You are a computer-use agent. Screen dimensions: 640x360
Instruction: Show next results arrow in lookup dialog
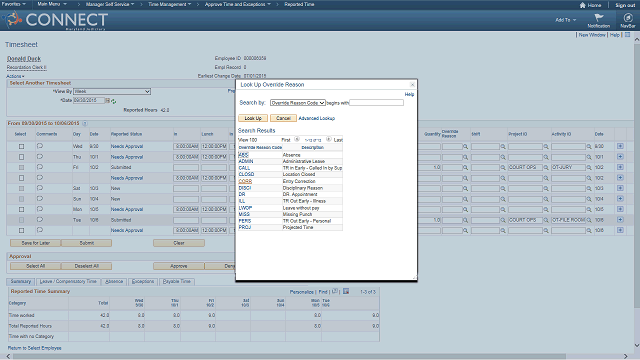(x=329, y=139)
